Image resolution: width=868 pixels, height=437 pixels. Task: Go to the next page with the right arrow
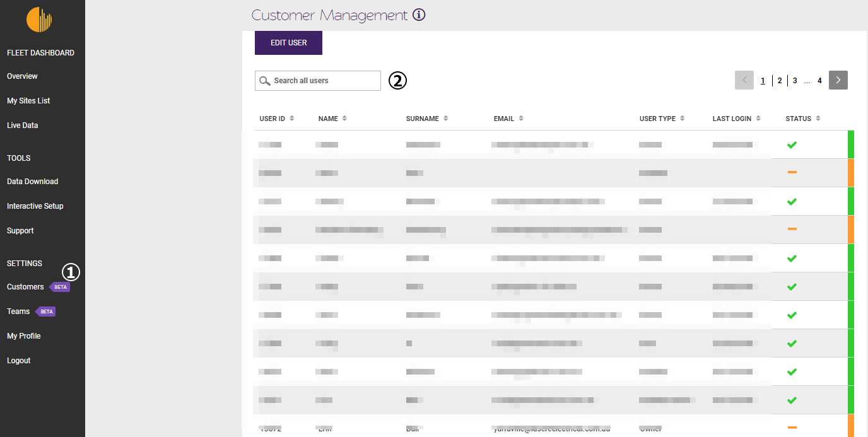838,80
